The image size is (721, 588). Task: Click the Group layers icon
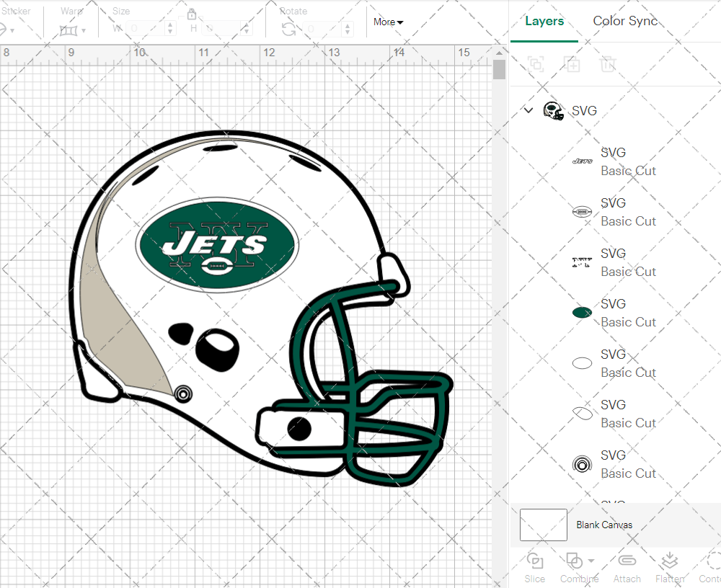536,64
